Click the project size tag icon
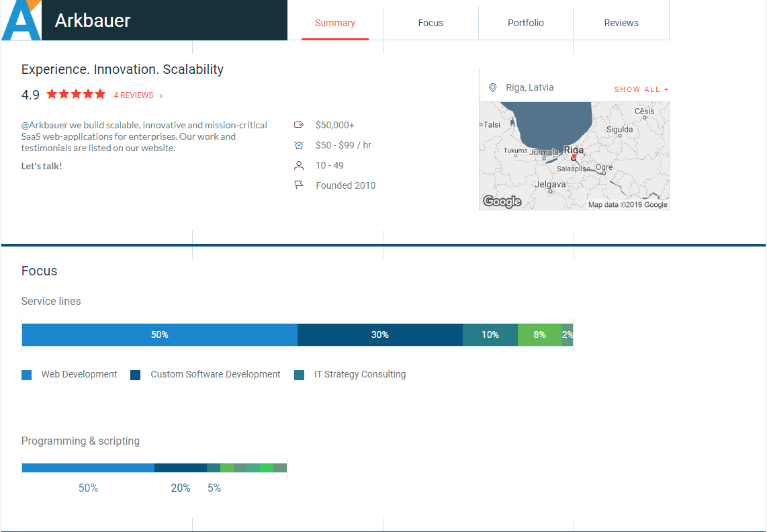This screenshot has height=532, width=767. [x=299, y=125]
